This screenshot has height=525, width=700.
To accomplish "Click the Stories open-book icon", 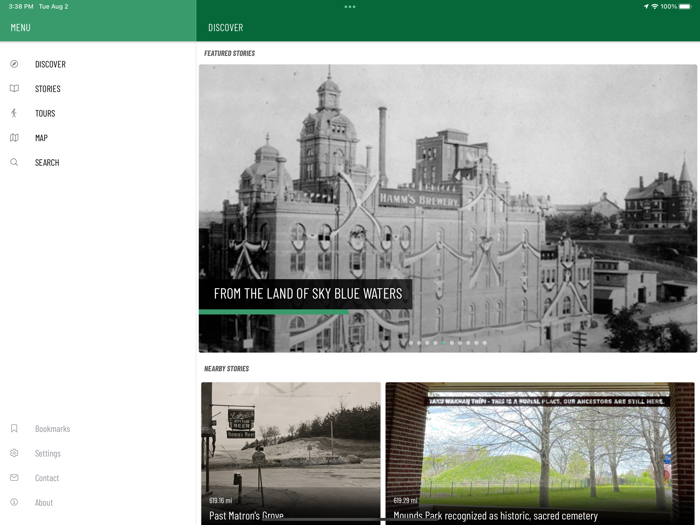I will (14, 88).
